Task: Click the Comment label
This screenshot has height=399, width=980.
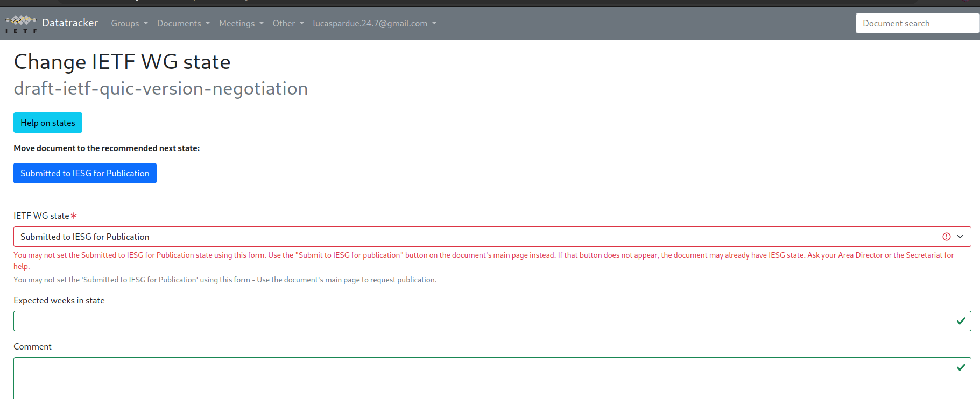Action: point(32,346)
